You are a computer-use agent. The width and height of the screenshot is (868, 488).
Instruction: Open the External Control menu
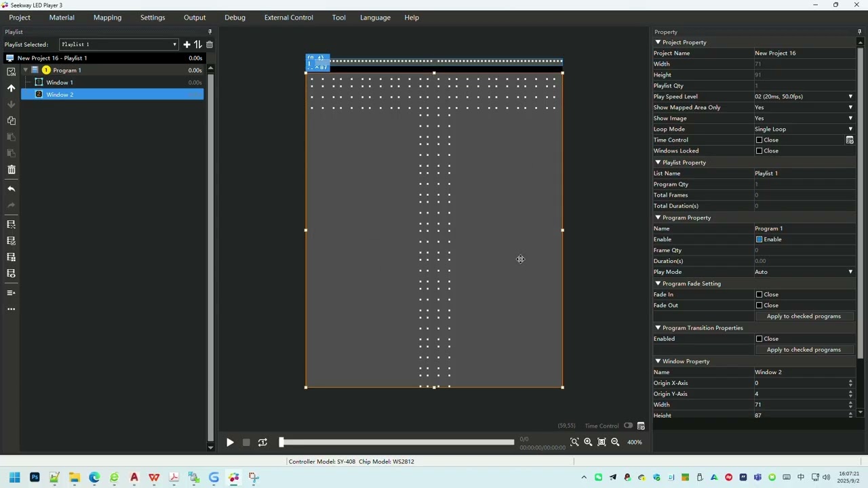289,18
